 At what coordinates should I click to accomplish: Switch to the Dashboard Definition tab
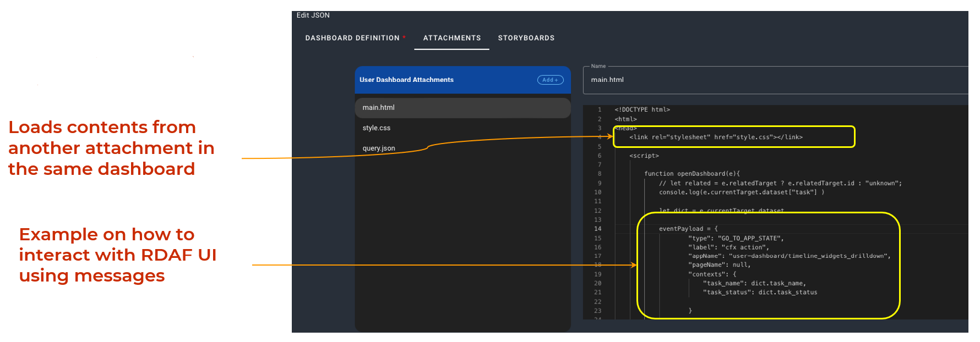tap(352, 38)
